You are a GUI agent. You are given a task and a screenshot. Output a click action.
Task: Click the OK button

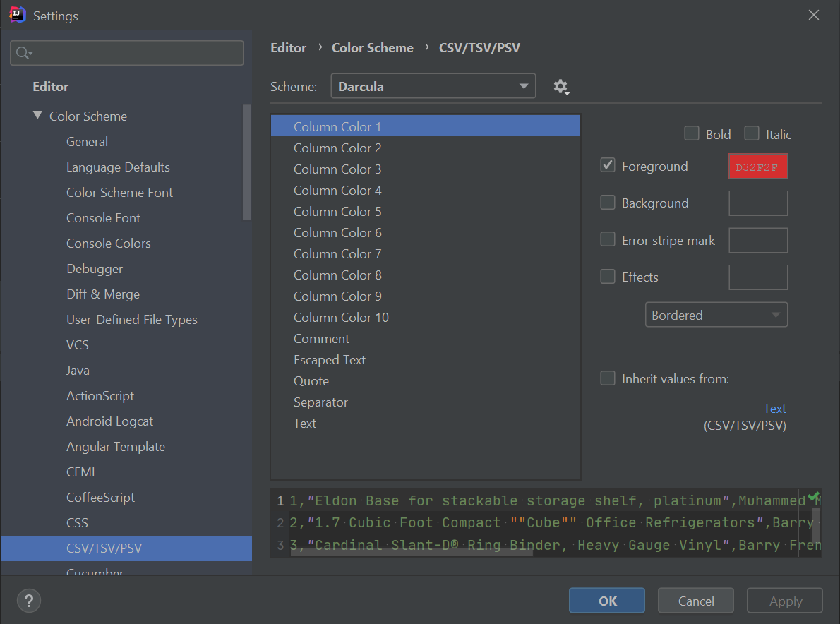coord(607,601)
